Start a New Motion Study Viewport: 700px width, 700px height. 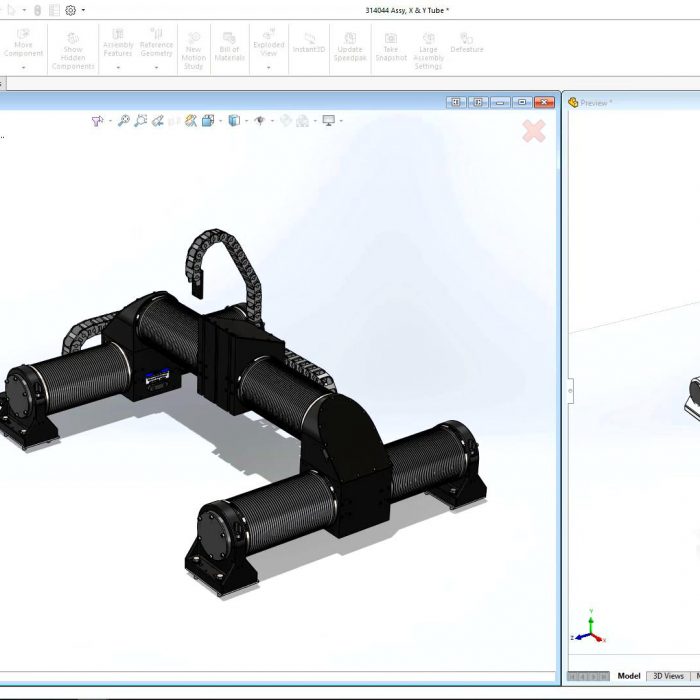point(193,51)
